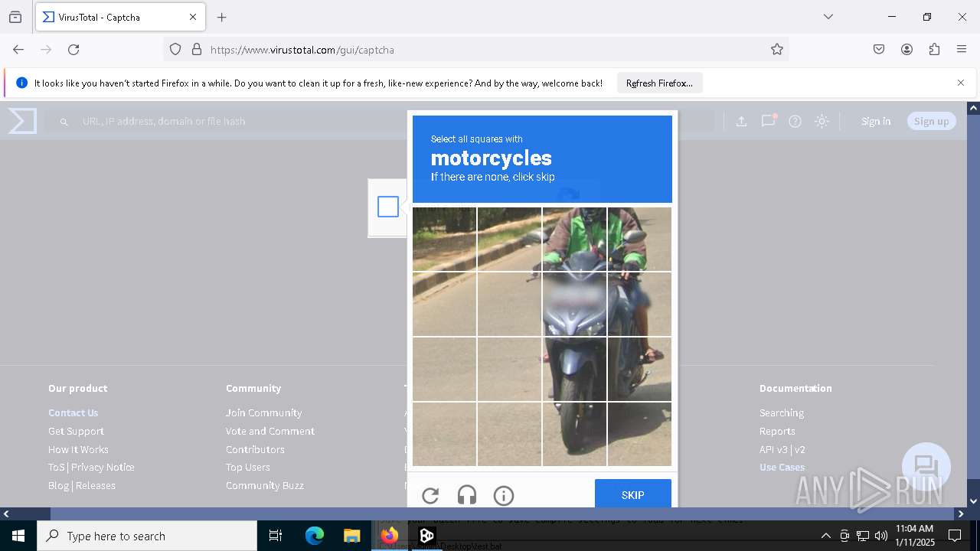Viewport: 980px width, 551px height.
Task: Open Community Buzz link
Action: 265,485
